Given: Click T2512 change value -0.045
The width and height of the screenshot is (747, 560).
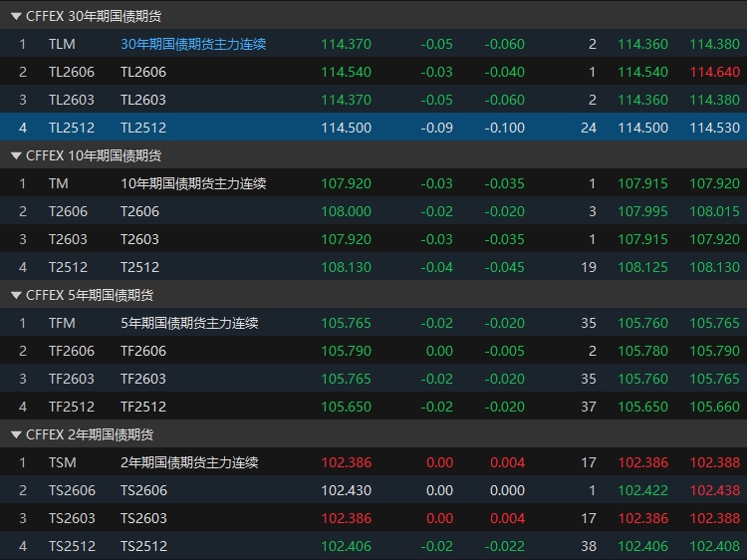Looking at the screenshot, I should [505, 267].
